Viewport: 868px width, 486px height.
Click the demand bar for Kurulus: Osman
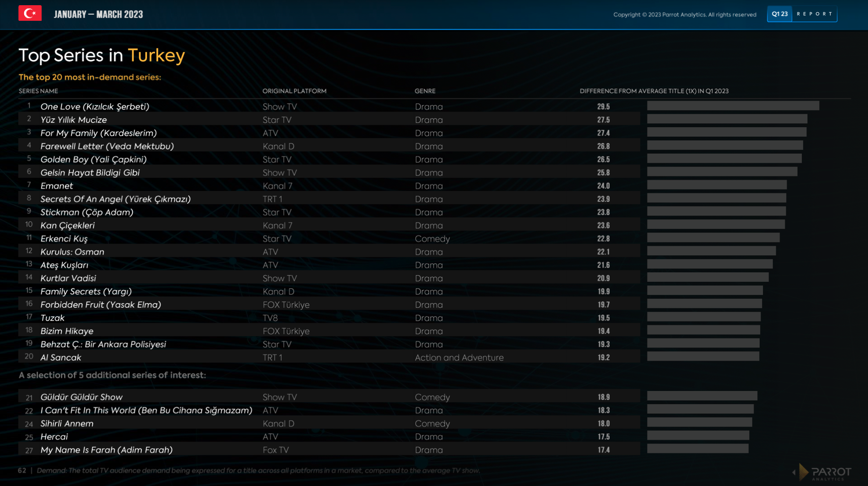711,251
